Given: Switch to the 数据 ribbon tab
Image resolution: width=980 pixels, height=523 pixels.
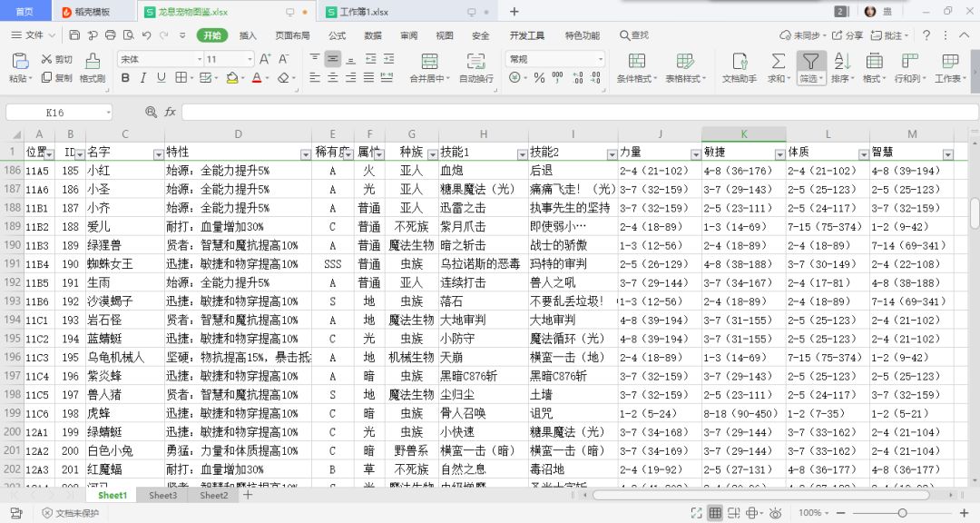Looking at the screenshot, I should coord(373,35).
